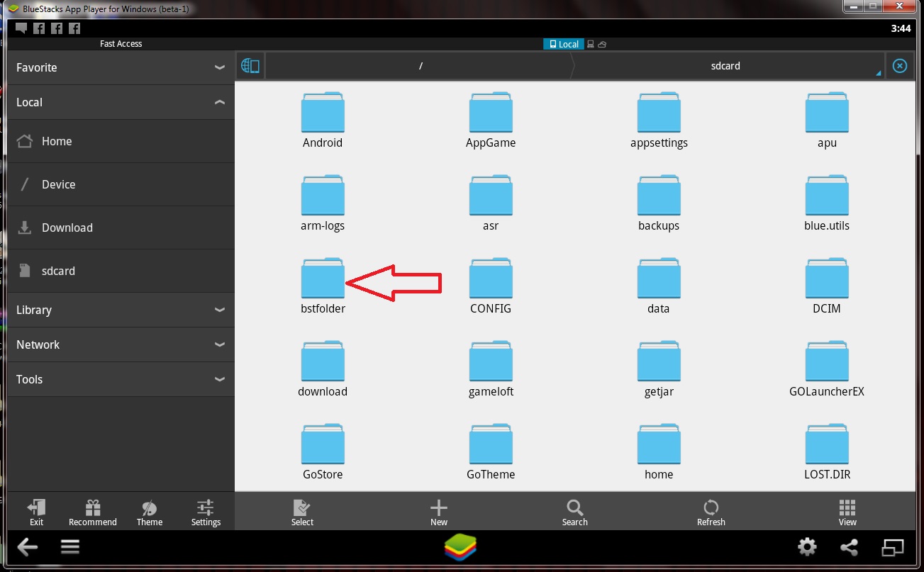
Task: Expand the Library section
Action: (x=121, y=310)
